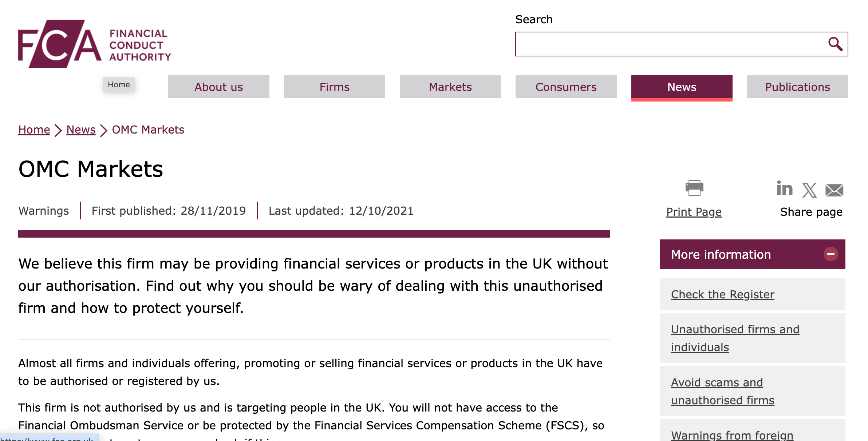This screenshot has width=868, height=441.
Task: Click the FCA logo
Action: coord(94,44)
